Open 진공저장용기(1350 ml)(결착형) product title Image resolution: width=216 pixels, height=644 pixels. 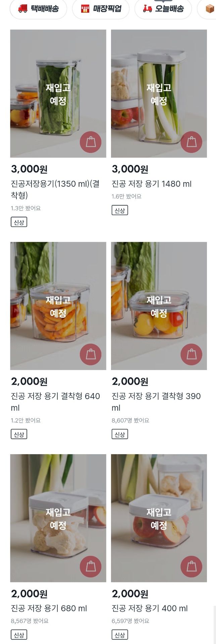pyautogui.click(x=55, y=190)
